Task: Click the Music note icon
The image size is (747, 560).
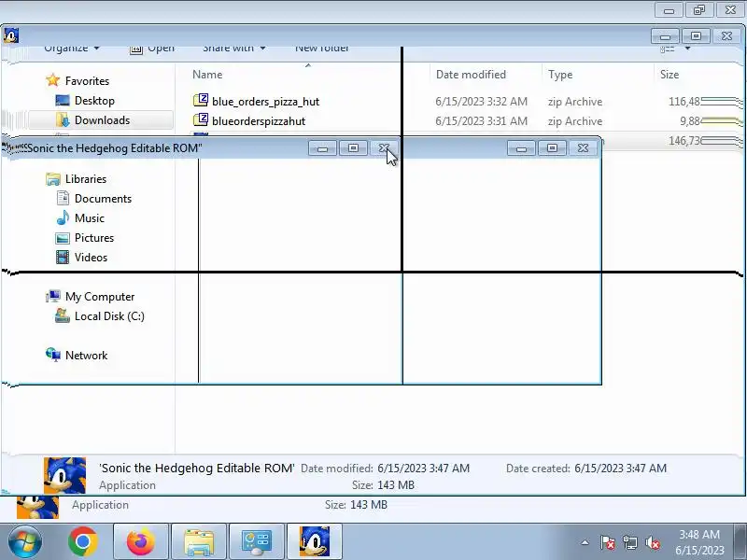Action: tap(63, 217)
